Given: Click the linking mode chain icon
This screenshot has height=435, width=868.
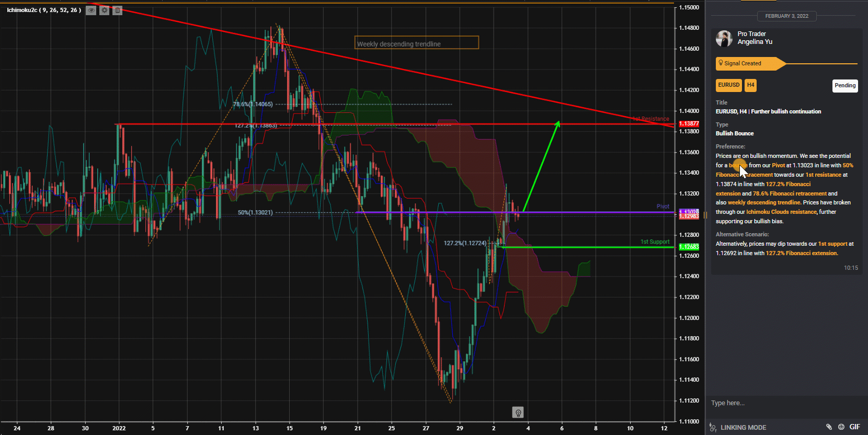Looking at the screenshot, I should coord(713,428).
